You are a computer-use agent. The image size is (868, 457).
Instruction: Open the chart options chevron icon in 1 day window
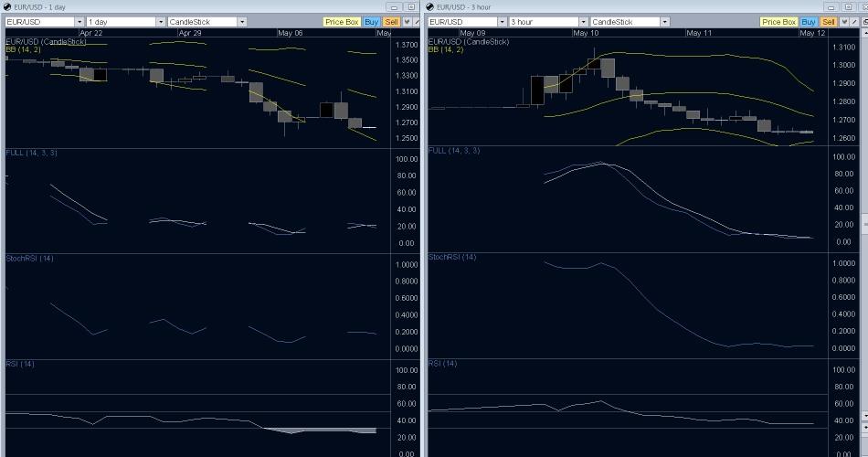(407, 22)
